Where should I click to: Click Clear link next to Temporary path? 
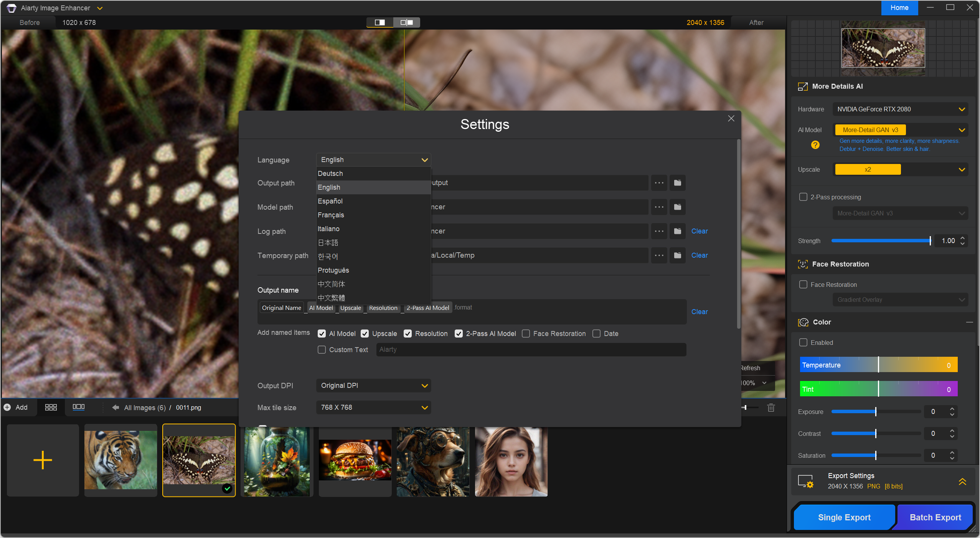699,255
